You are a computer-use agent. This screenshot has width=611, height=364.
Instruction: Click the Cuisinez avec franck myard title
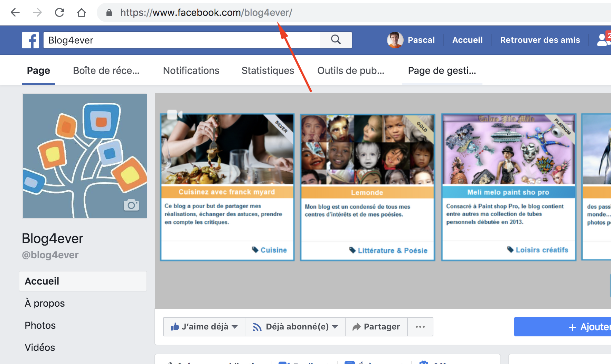pos(227,192)
